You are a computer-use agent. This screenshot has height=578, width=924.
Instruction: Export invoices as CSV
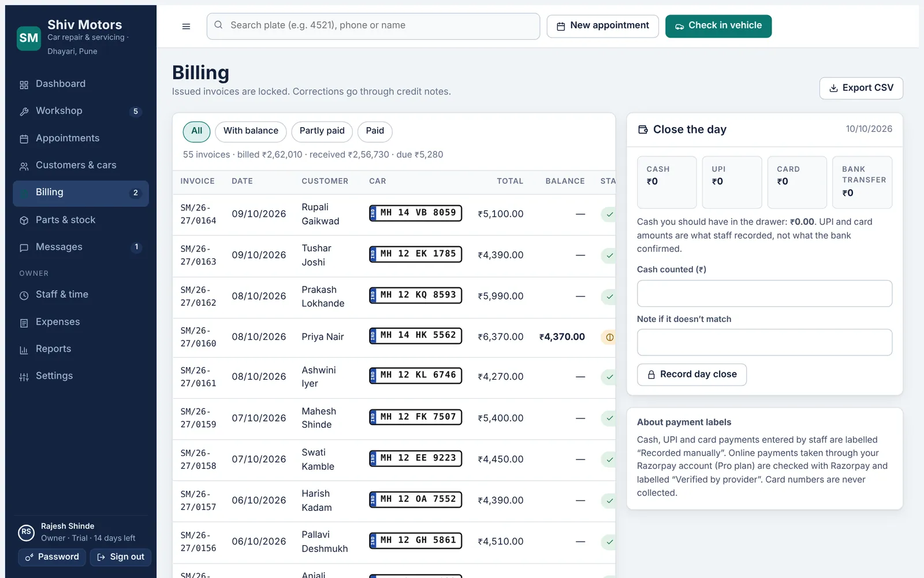click(861, 88)
